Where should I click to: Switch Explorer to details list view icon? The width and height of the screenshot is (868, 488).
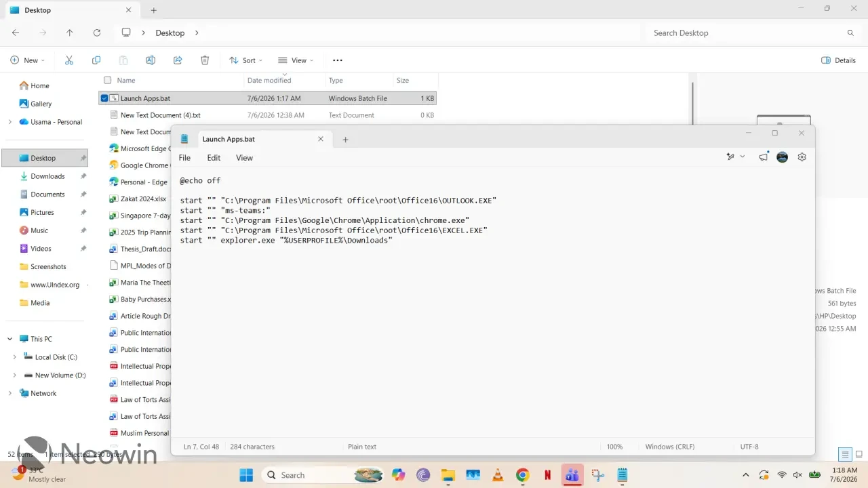click(845, 454)
